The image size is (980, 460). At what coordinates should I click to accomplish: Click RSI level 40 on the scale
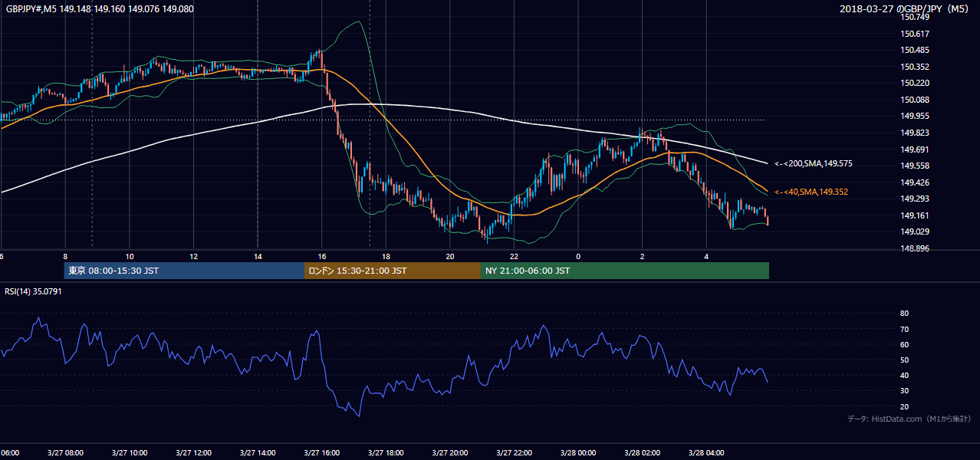click(x=904, y=375)
